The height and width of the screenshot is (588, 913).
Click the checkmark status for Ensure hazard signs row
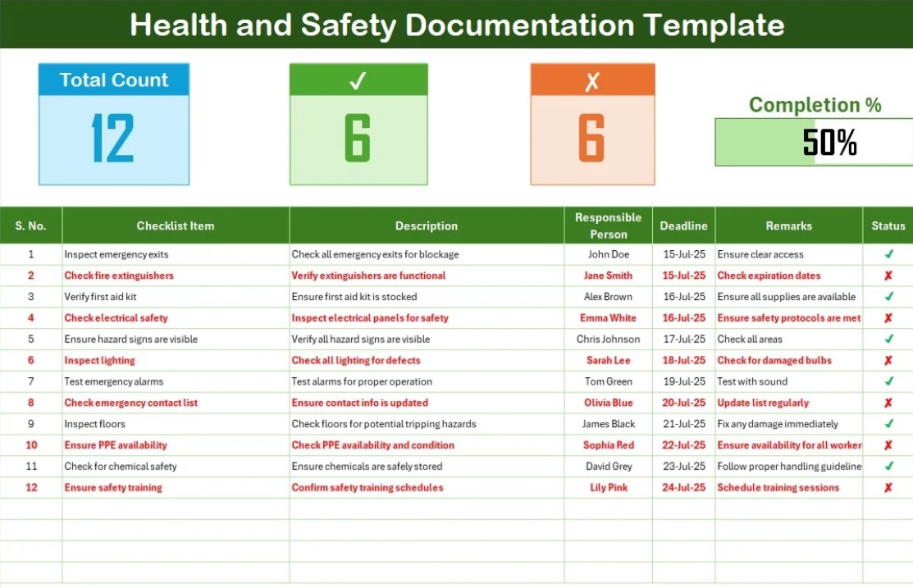(x=888, y=339)
